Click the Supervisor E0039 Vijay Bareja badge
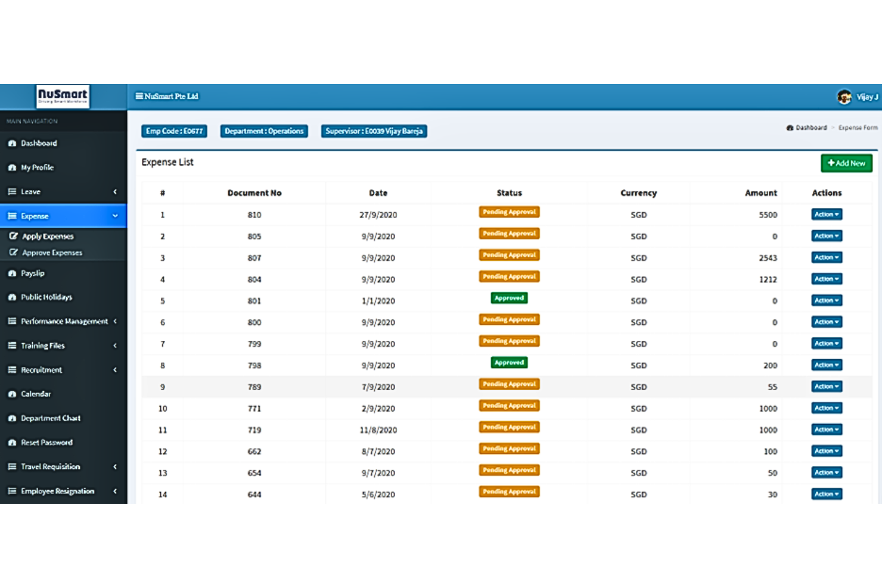Screen dimensions: 882x588 tap(374, 131)
